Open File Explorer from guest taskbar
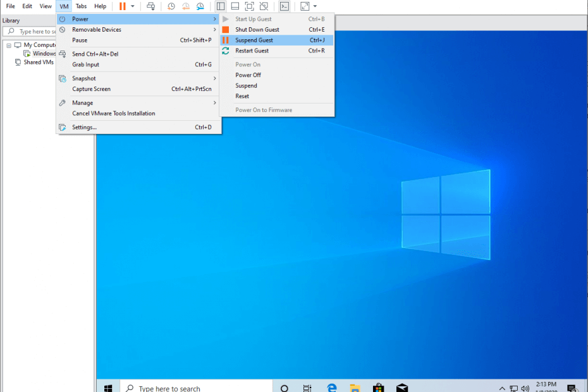The width and height of the screenshot is (588, 392). [355, 388]
